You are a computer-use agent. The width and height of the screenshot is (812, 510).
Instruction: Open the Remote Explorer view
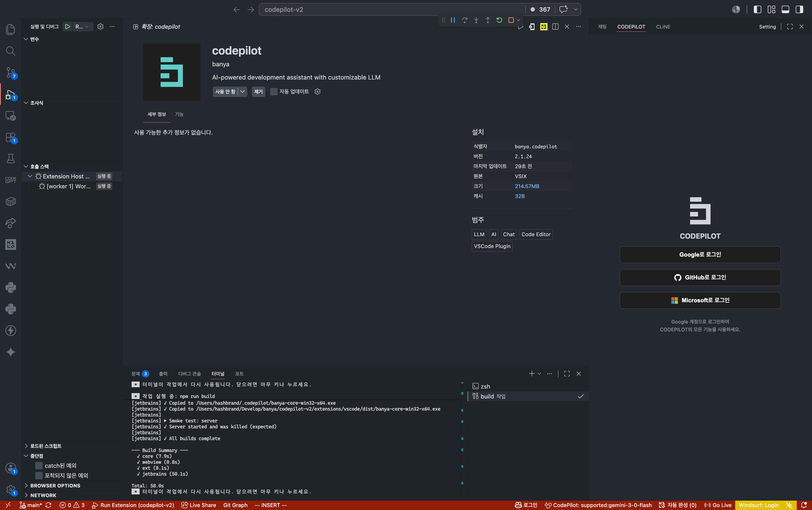[x=10, y=116]
